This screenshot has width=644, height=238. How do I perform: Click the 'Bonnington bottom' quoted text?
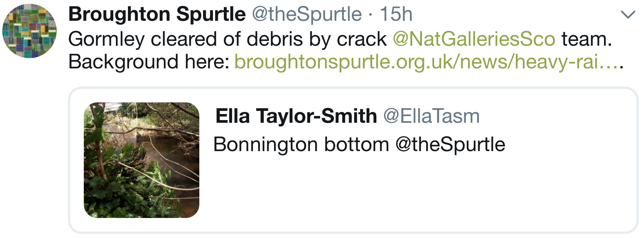301,144
